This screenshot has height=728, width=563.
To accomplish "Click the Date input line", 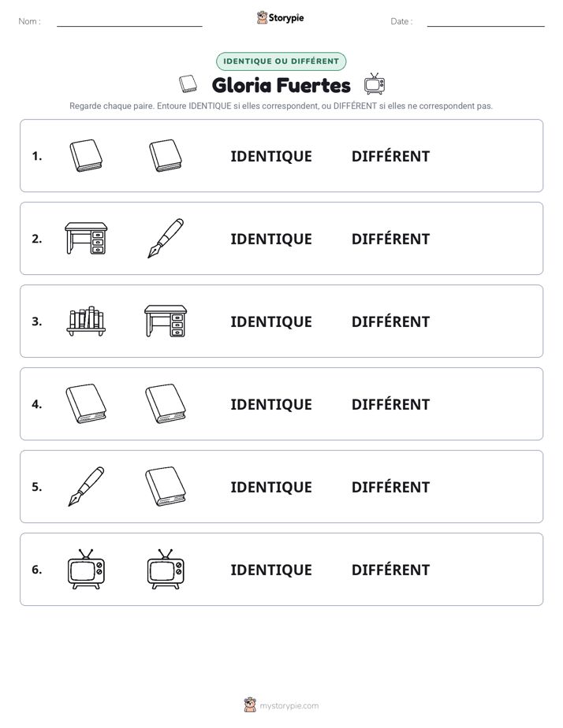I will 486,22.
